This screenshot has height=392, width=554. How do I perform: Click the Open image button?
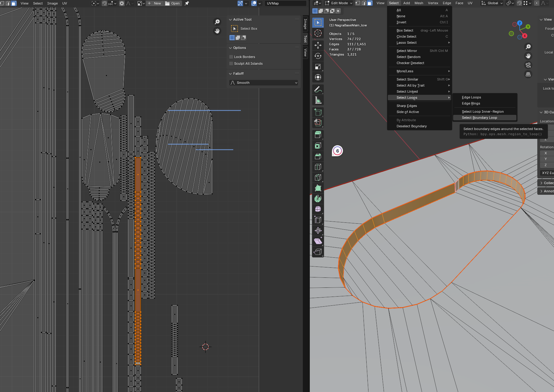tap(173, 3)
